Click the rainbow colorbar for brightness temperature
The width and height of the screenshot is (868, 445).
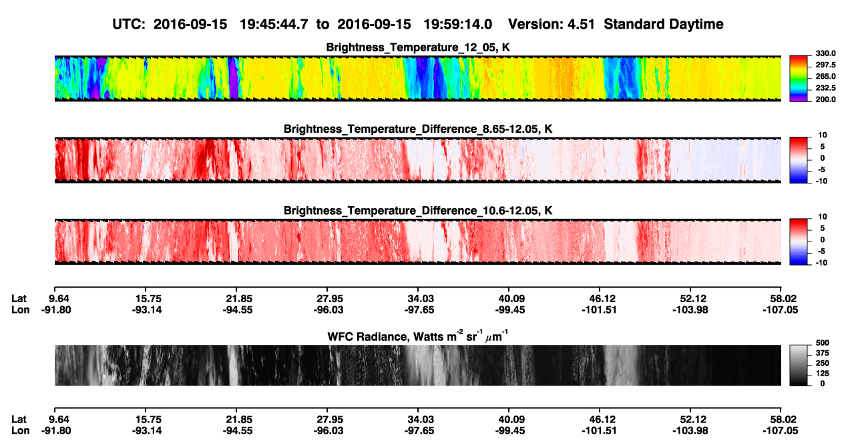(x=798, y=79)
